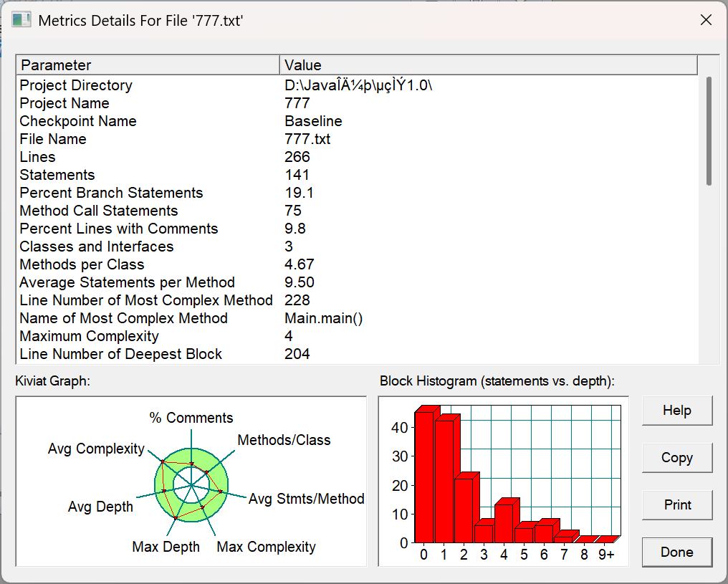Click the depth 0 histogram bar

[424, 477]
